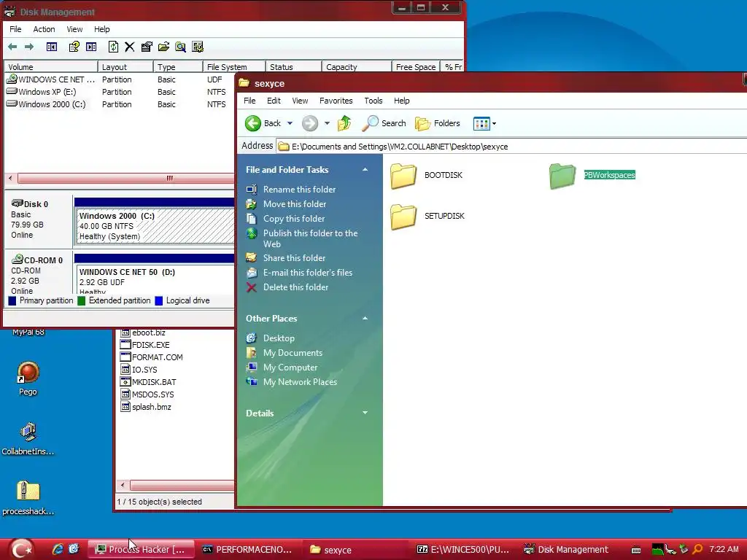Click the Properties icon in Disk Management toolbar
The height and width of the screenshot is (560, 747).
coord(147,47)
